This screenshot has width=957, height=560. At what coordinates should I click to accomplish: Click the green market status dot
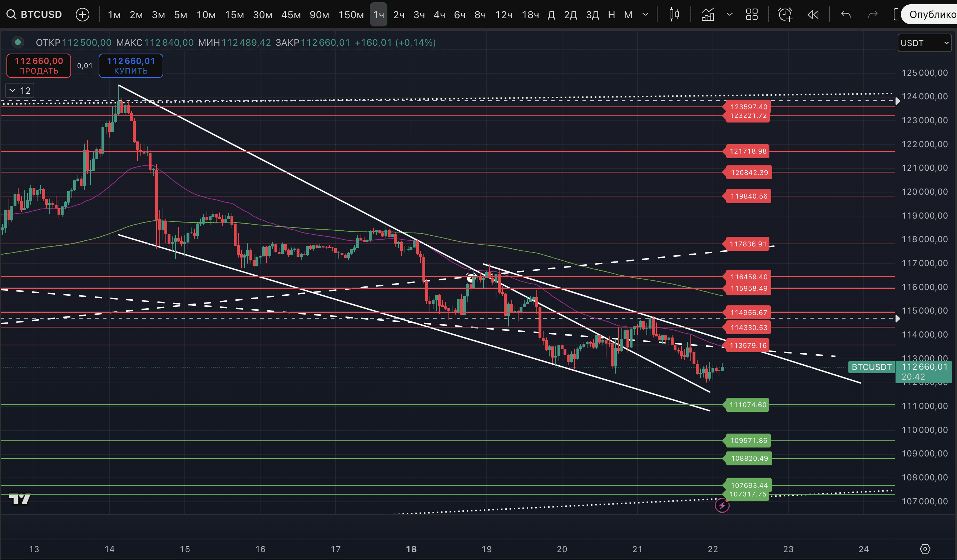pyautogui.click(x=18, y=42)
